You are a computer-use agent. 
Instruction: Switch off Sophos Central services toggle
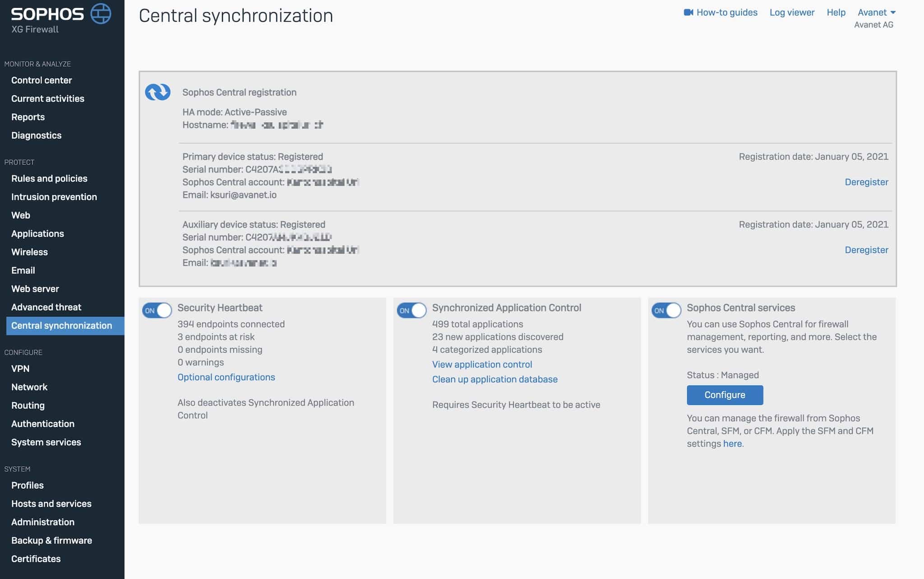tap(666, 310)
